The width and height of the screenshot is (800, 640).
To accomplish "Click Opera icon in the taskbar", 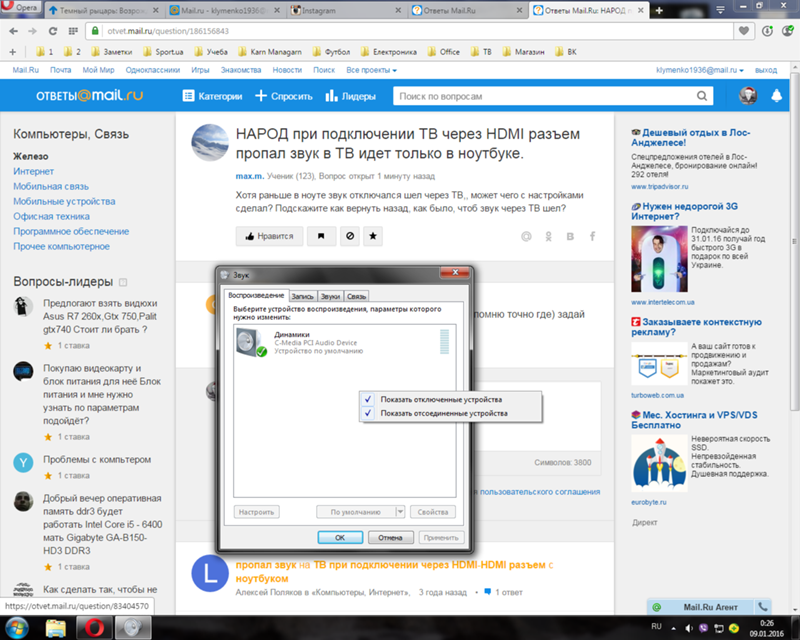I will tap(94, 628).
